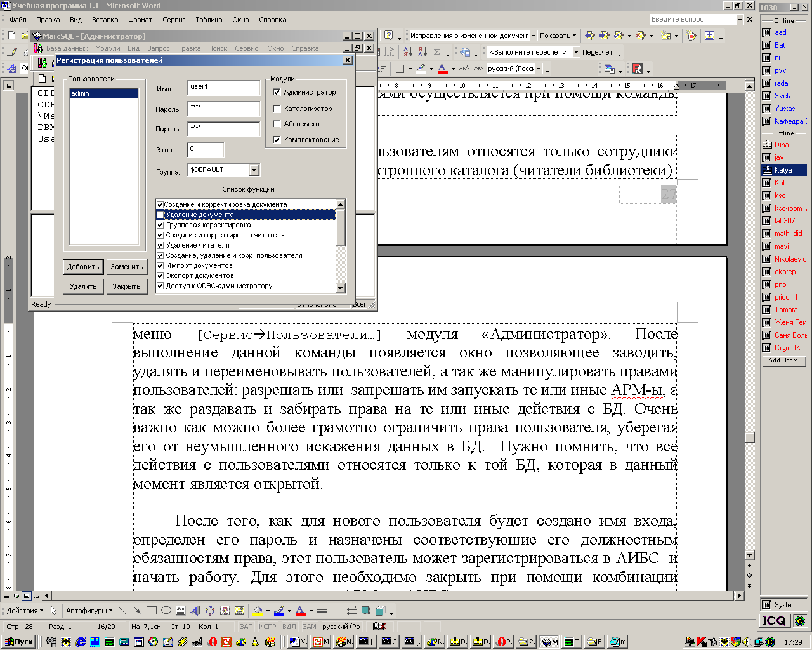
Task: Open Dash Style options
Action: coord(336,611)
